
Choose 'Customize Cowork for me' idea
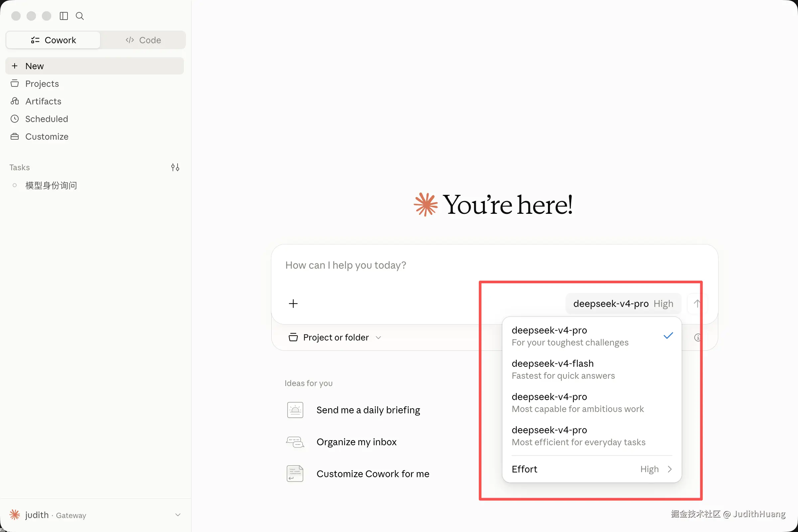(x=373, y=473)
